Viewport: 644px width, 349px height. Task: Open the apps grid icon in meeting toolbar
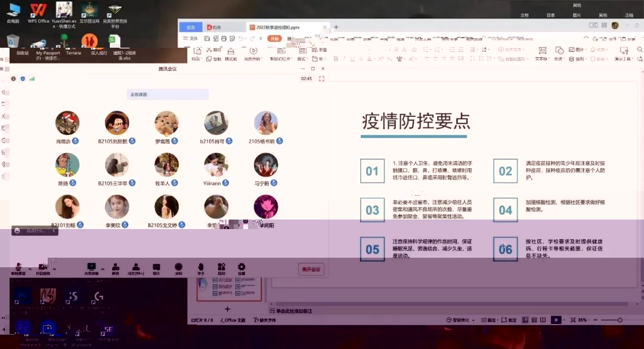click(x=221, y=268)
